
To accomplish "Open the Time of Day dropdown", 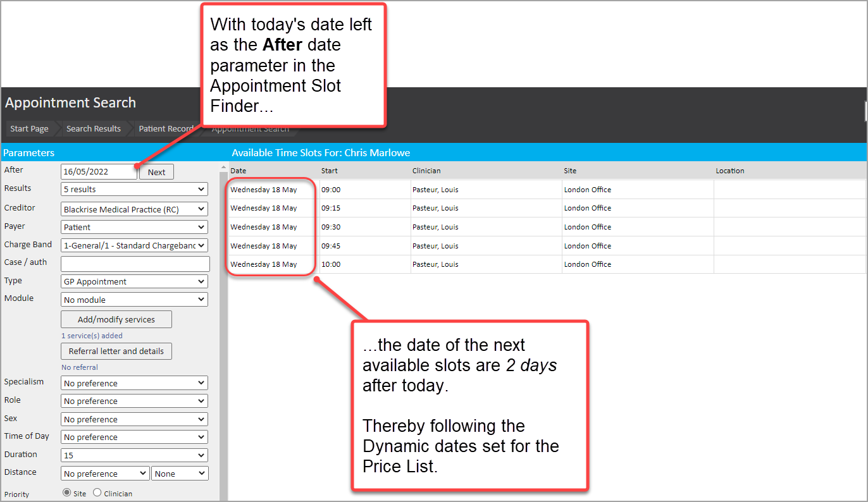I will pos(134,437).
